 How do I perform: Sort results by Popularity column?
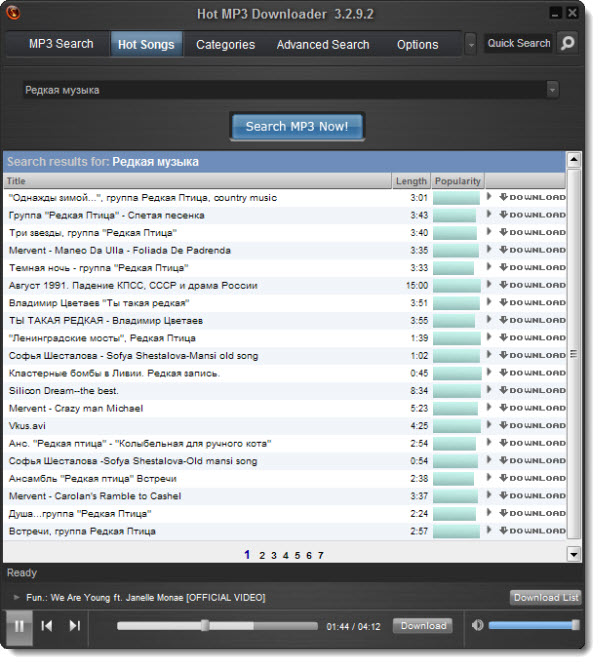tap(458, 181)
